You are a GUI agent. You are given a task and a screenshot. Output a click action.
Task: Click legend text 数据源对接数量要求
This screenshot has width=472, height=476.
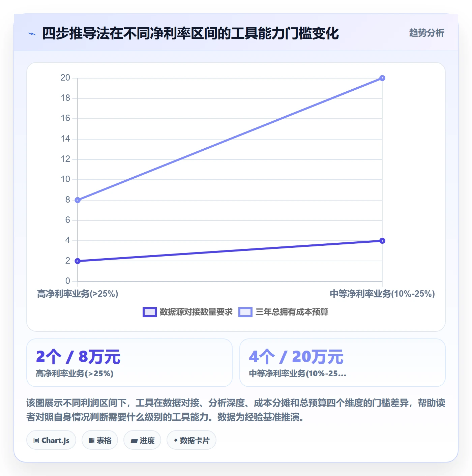(x=196, y=312)
